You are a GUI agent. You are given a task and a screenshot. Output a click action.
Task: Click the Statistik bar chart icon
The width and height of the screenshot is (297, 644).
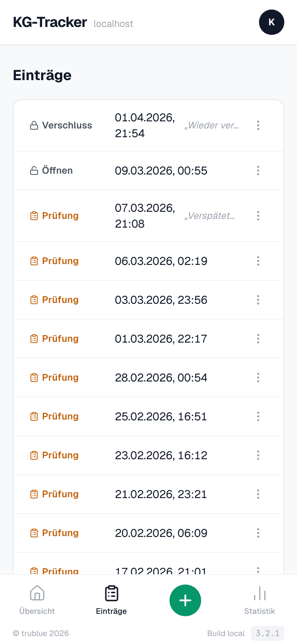click(259, 593)
